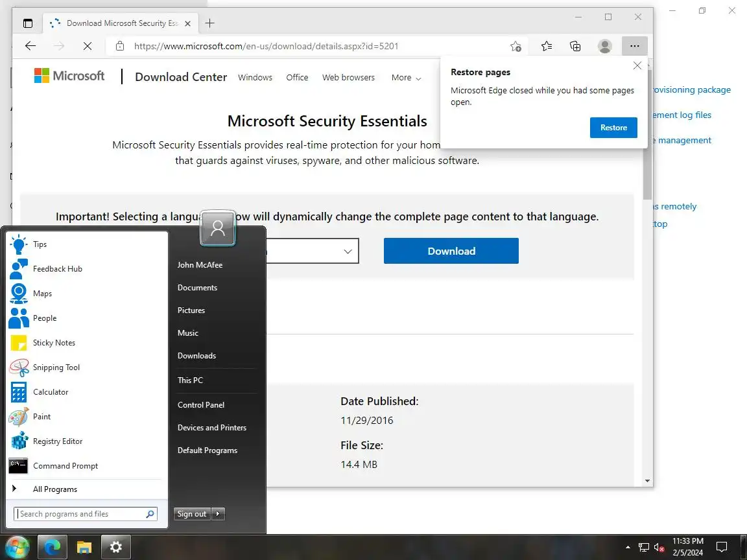Viewport: 747px width, 560px height.
Task: Open the People app
Action: tap(87, 318)
